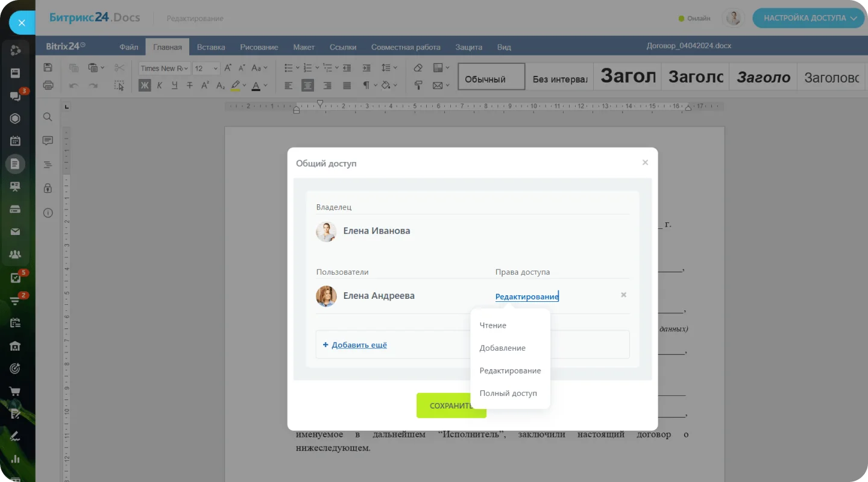Expand the bulleted list options arrow

297,67
